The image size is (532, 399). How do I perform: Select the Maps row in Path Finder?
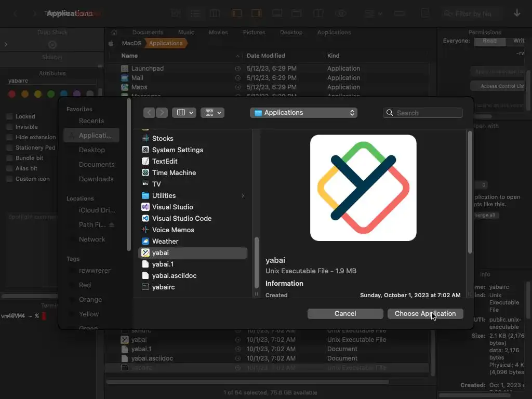tap(267, 87)
